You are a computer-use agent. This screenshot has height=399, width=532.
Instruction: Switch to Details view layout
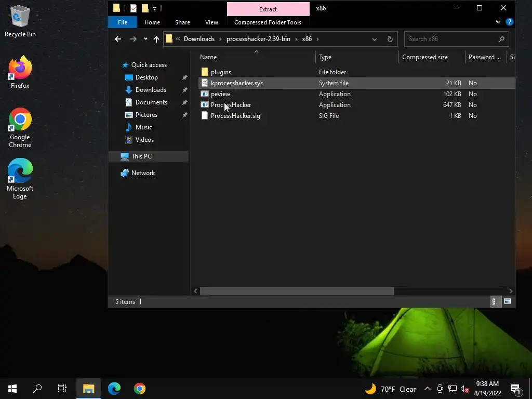[x=496, y=301]
